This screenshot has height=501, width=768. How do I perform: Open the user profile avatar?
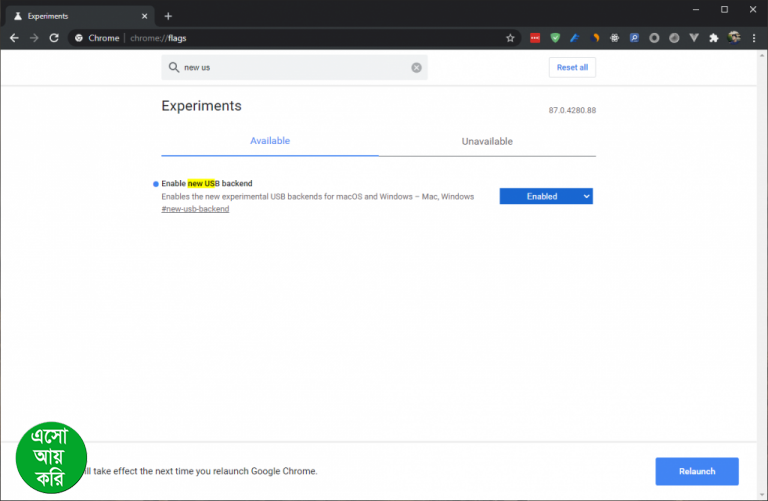[x=734, y=38]
